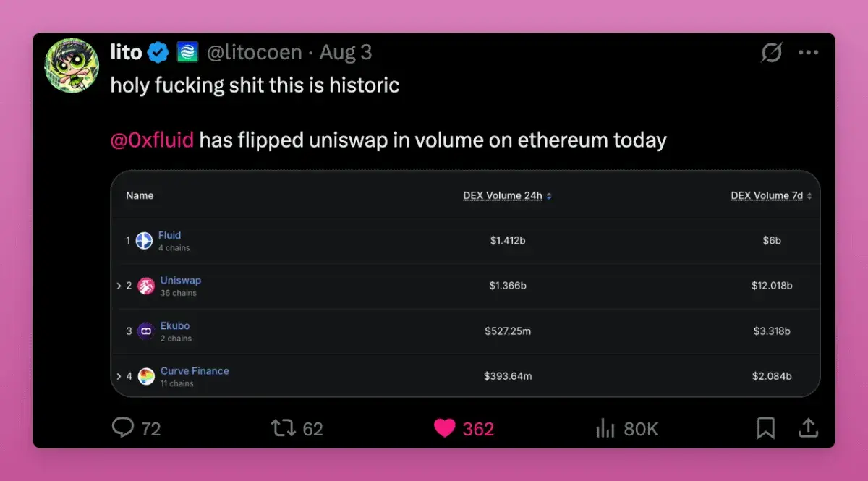Follow the @0xfluid mention link
This screenshot has width=868, height=481.
coord(152,140)
